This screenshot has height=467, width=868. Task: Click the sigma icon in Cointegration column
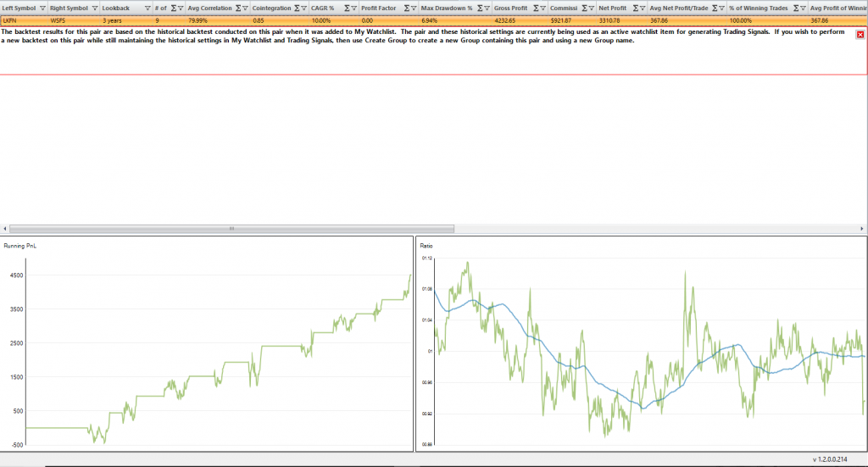(296, 8)
